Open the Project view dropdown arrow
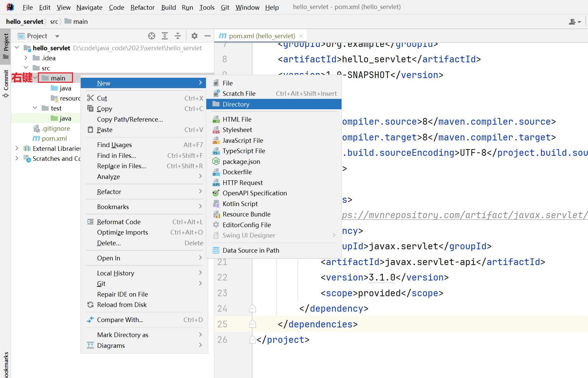 [57, 36]
